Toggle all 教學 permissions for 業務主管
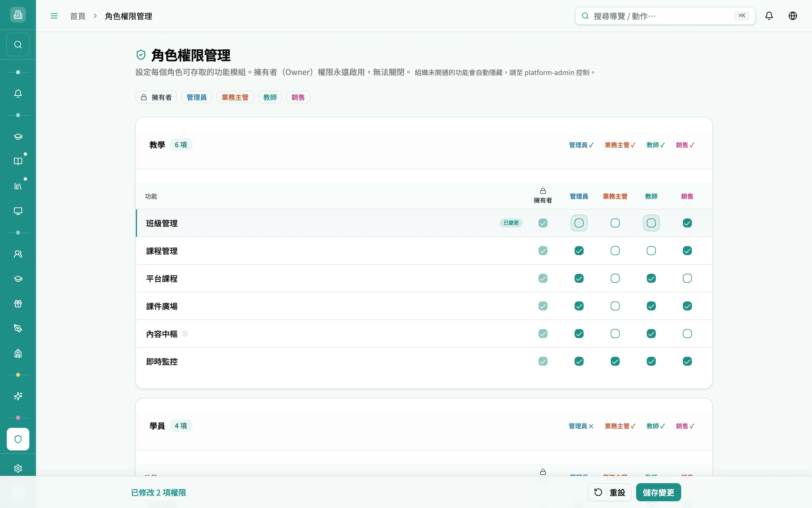Image resolution: width=812 pixels, height=508 pixels. pyautogui.click(x=620, y=145)
